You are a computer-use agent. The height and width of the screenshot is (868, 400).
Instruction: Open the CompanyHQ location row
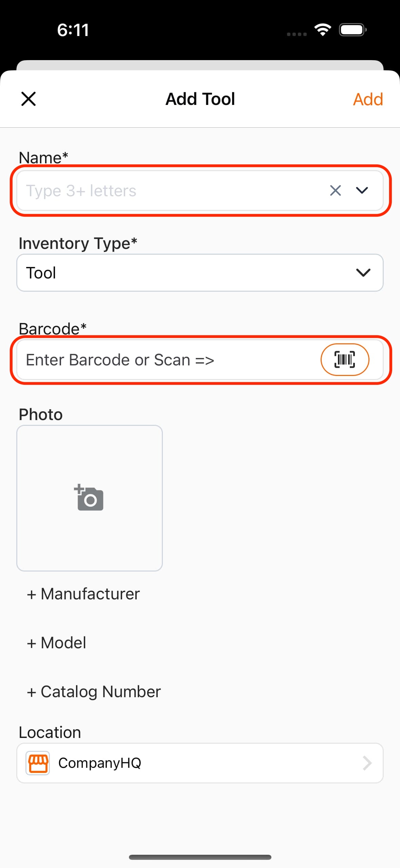click(x=200, y=763)
